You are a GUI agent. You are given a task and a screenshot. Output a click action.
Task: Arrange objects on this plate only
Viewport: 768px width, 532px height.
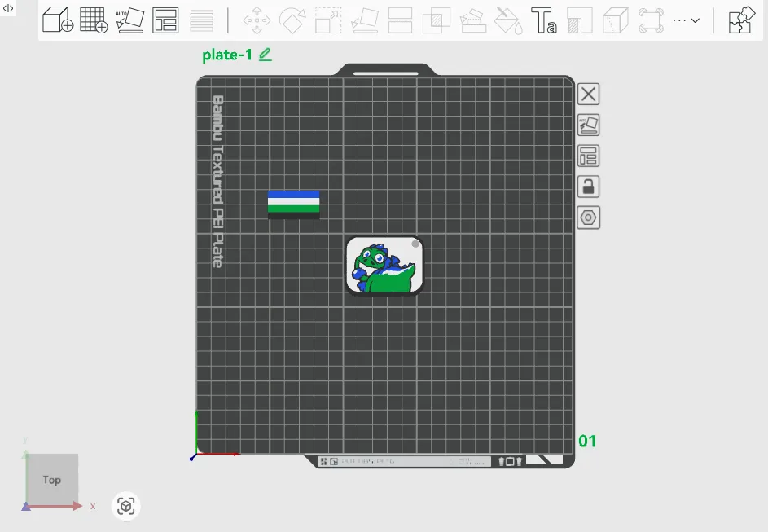[588, 156]
